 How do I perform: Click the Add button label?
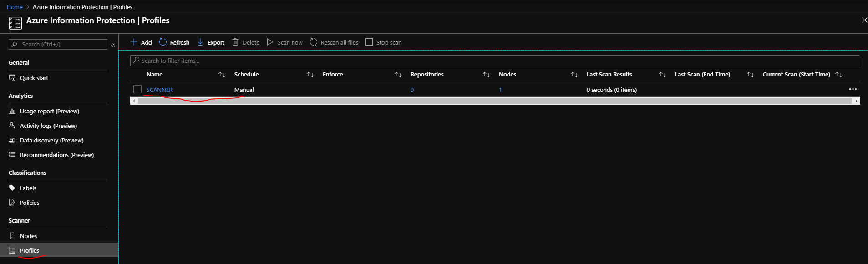point(146,42)
